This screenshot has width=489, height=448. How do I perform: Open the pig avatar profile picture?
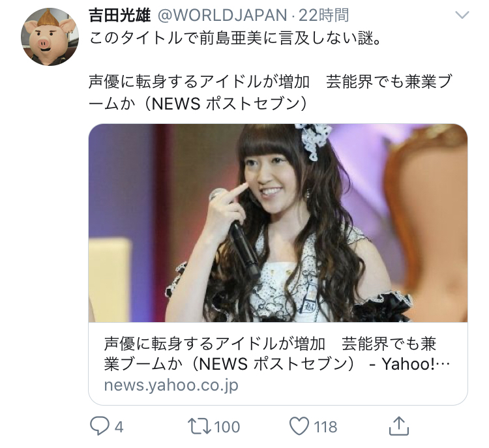(x=50, y=37)
